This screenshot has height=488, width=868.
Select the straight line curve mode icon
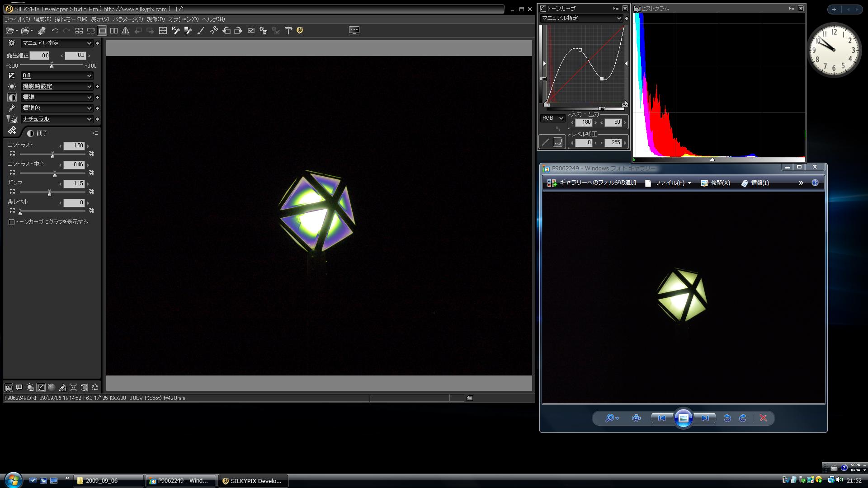(546, 142)
